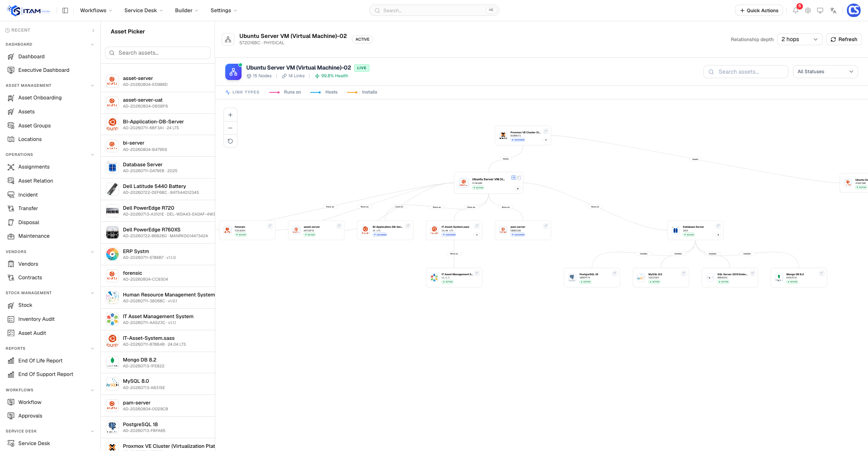Open the Builder menu
868x451 pixels.
point(186,10)
